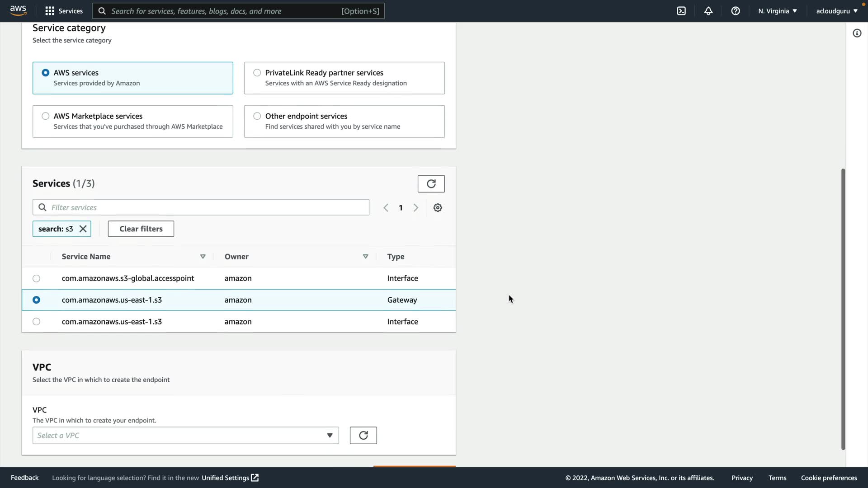868x488 pixels.
Task: Open the notifications bell
Action: 708,11
